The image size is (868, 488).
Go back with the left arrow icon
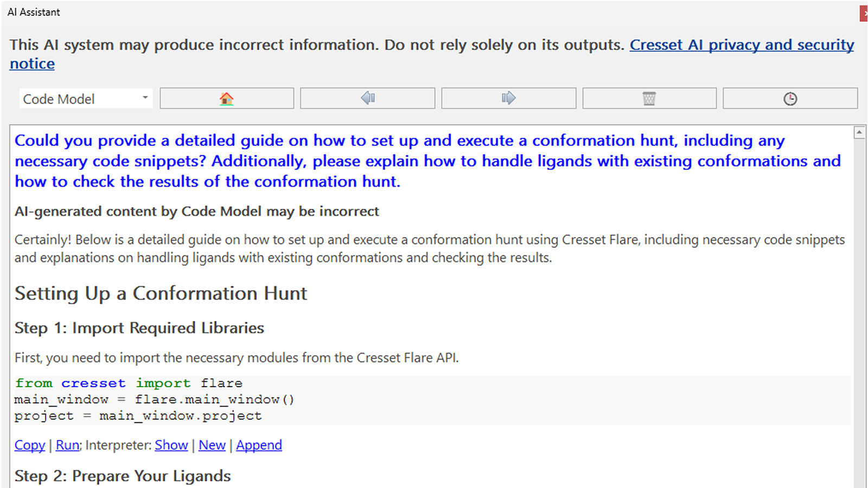click(368, 99)
